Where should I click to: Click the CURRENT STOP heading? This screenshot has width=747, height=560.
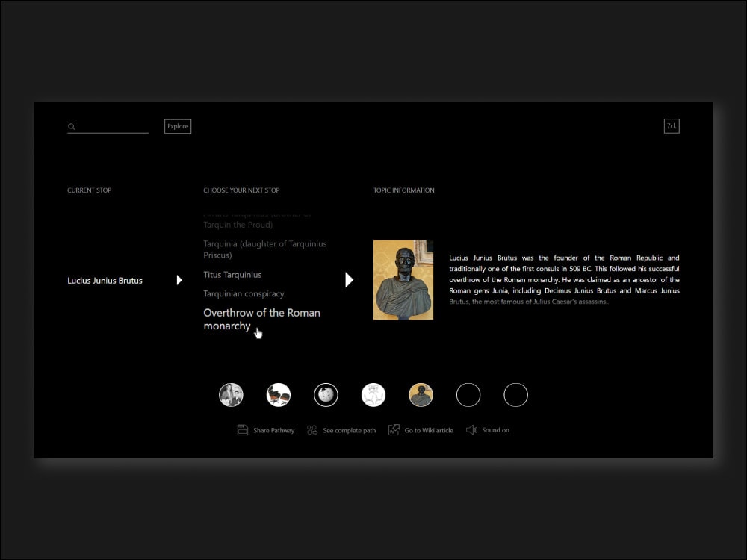pos(89,190)
